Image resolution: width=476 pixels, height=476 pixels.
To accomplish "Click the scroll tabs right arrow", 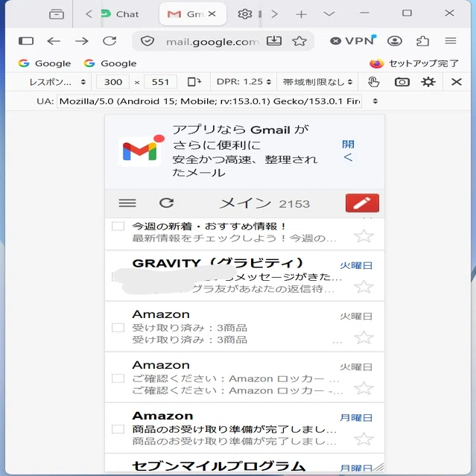I will (x=274, y=14).
